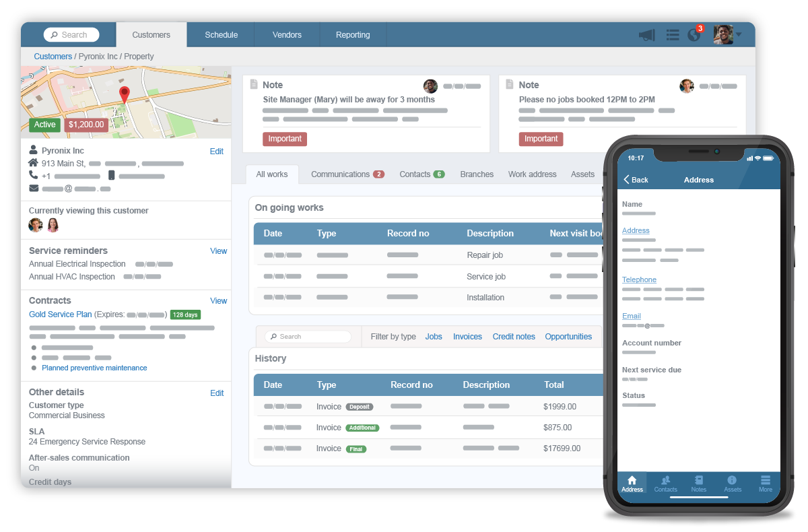The image size is (808, 532).
Task: Edit the Pyronix Inc customer details
Action: pos(216,152)
